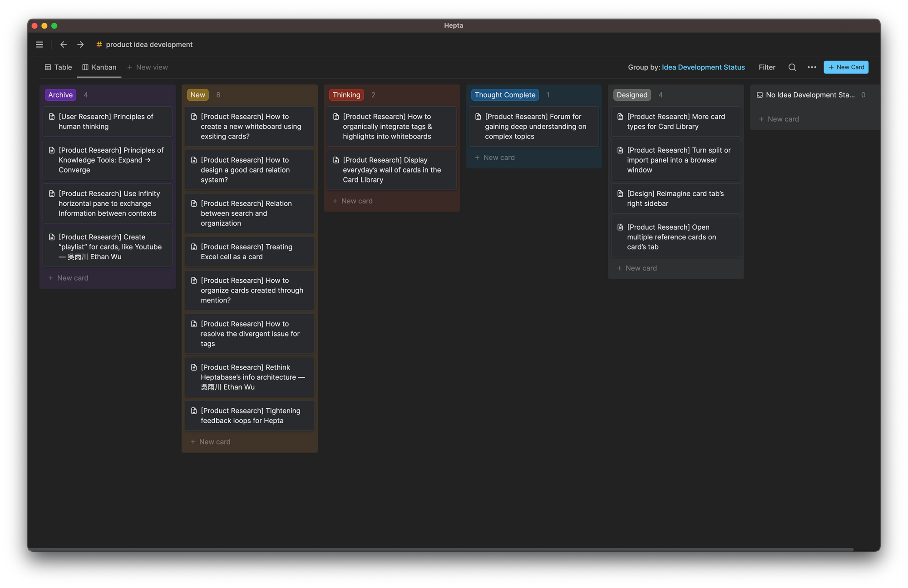Click the red Thinking column label
The width and height of the screenshot is (908, 588).
coord(346,95)
